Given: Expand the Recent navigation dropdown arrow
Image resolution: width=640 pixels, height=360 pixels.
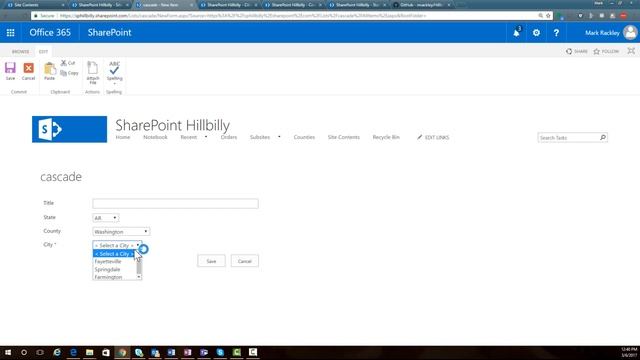Looking at the screenshot, I should (206, 137).
